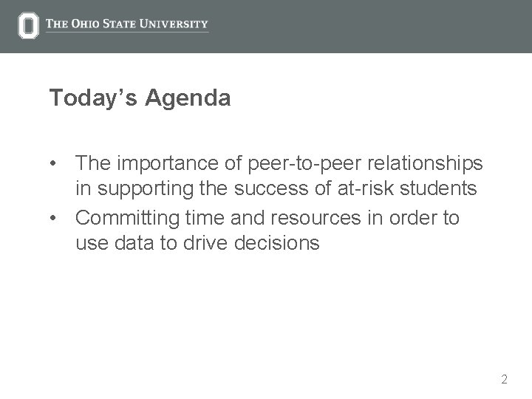Click the gray header bar right of wordmark
This screenshot has width=532, height=399.
click(x=369, y=26)
